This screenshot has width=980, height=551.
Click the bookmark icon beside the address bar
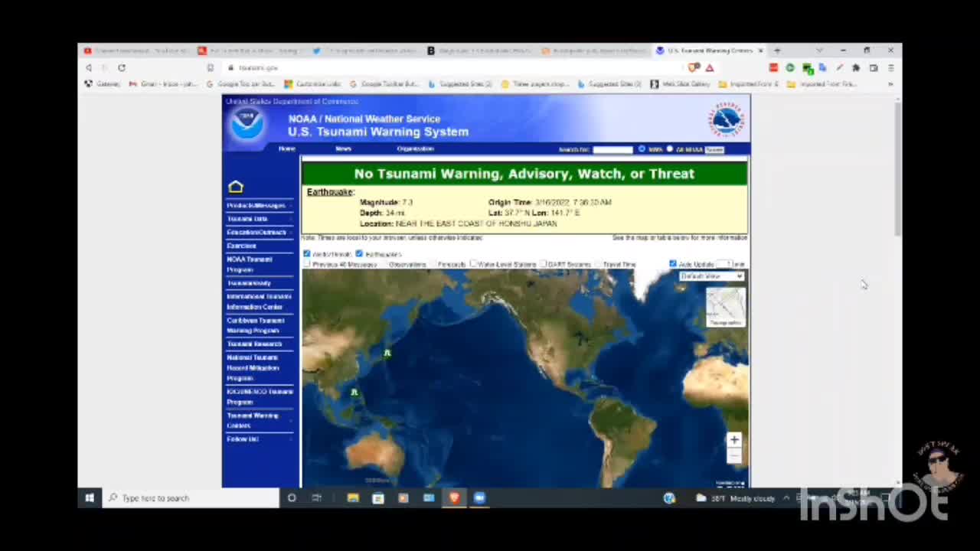pyautogui.click(x=211, y=67)
